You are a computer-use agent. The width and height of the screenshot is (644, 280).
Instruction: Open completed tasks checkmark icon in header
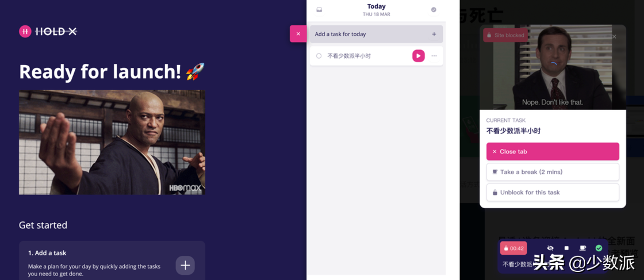pyautogui.click(x=434, y=10)
